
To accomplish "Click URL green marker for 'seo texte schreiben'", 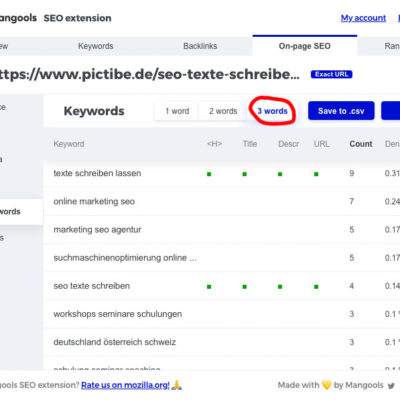I will [x=316, y=287].
